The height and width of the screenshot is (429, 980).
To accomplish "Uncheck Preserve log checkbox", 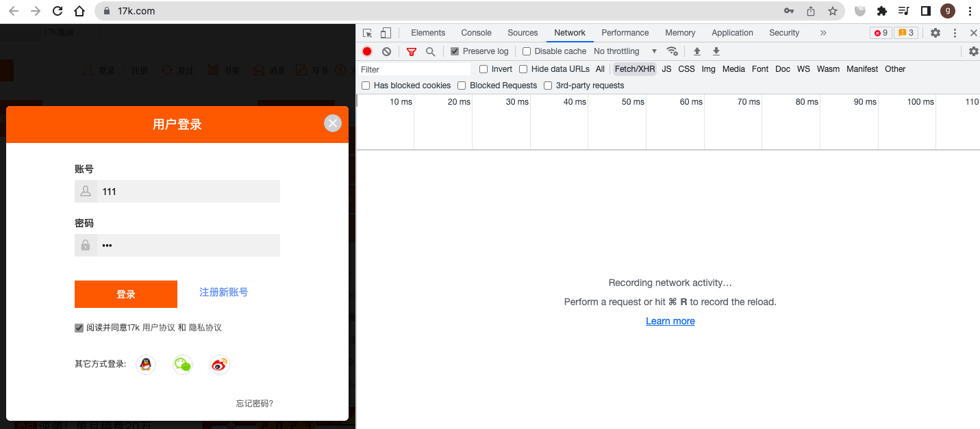I will tap(455, 51).
